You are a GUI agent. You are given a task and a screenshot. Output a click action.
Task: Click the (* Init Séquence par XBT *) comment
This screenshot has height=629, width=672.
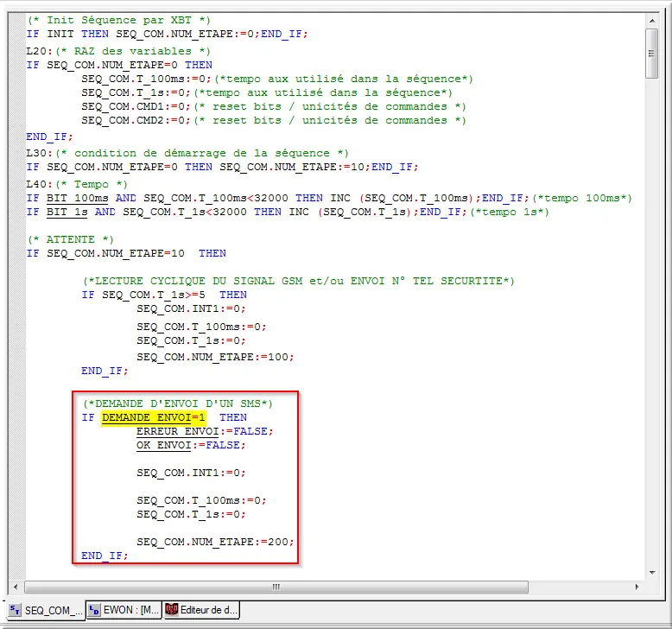(118, 20)
